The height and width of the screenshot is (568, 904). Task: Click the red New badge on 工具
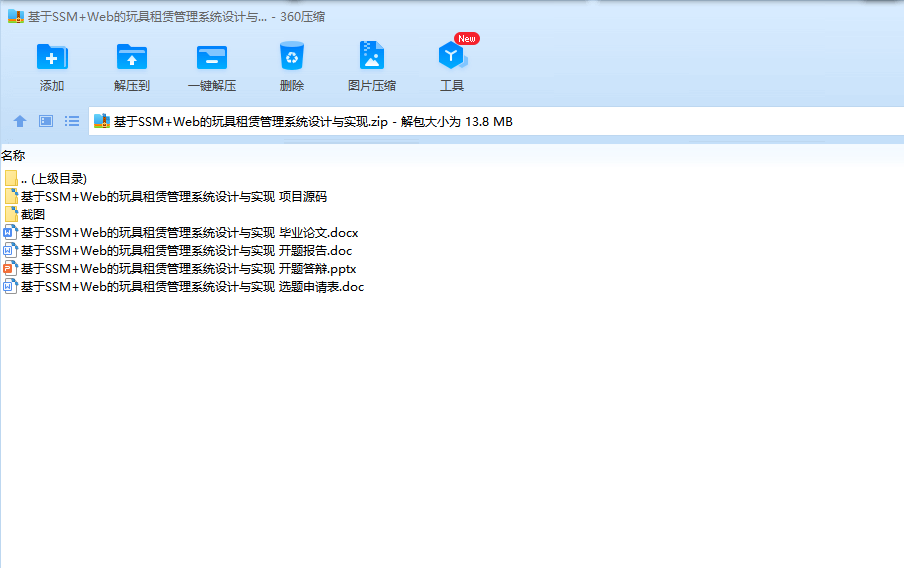click(x=467, y=39)
